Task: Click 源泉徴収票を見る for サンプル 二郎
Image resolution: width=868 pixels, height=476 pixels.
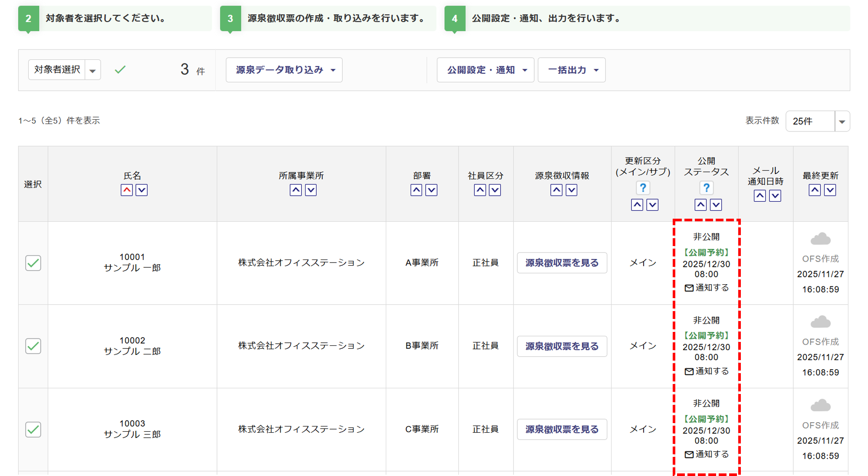Action: coord(562,346)
